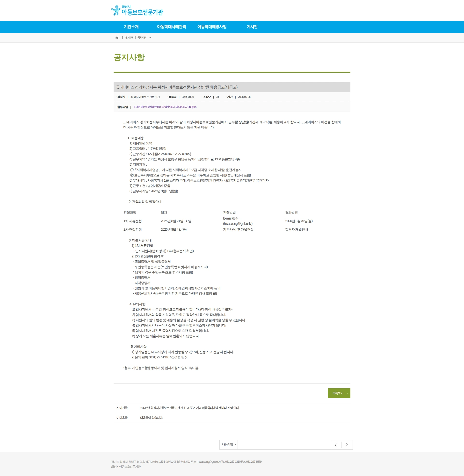Open the 기관소개 menu
Viewport: 464px width, 476px height.
pyautogui.click(x=131, y=27)
